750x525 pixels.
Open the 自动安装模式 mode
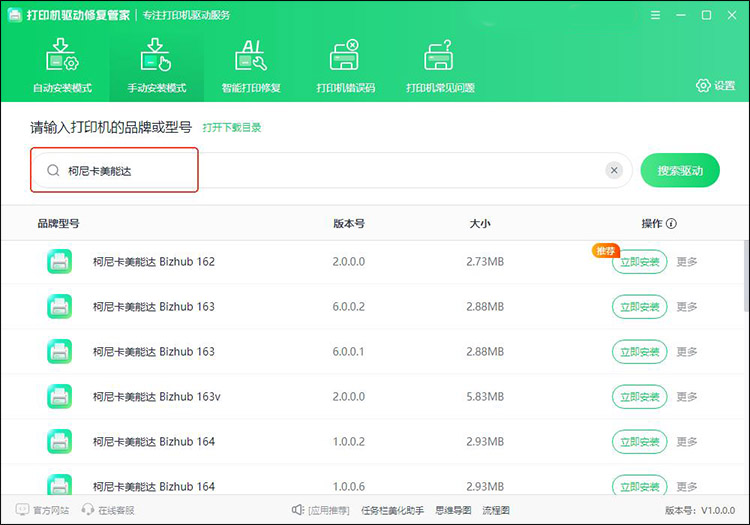[62, 66]
